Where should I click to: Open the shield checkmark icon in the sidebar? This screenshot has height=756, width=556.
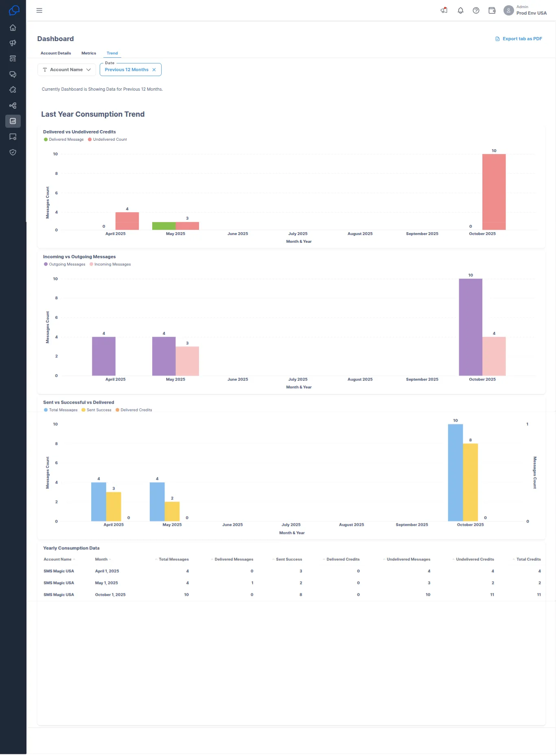pos(13,153)
